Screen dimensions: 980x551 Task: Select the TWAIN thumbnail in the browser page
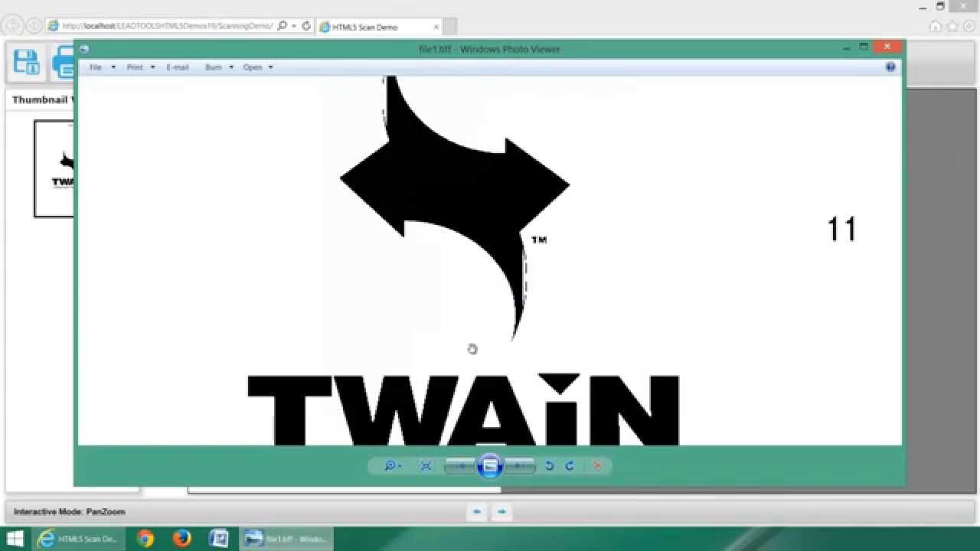[54, 168]
